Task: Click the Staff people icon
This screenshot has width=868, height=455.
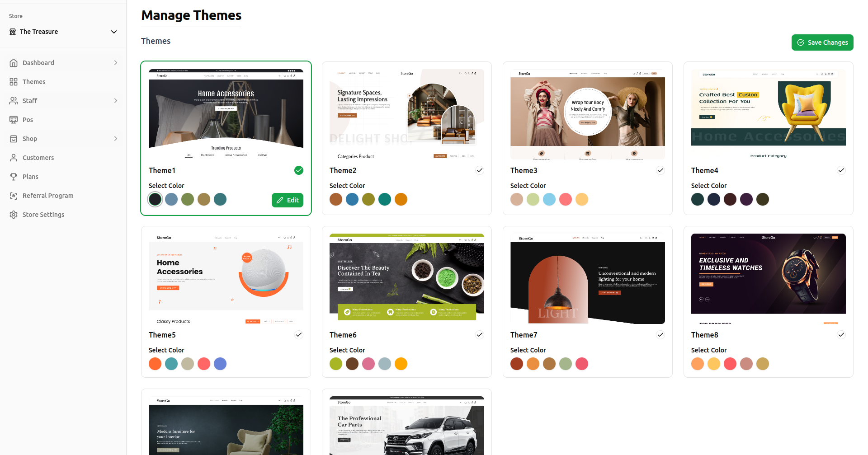Action: point(14,101)
